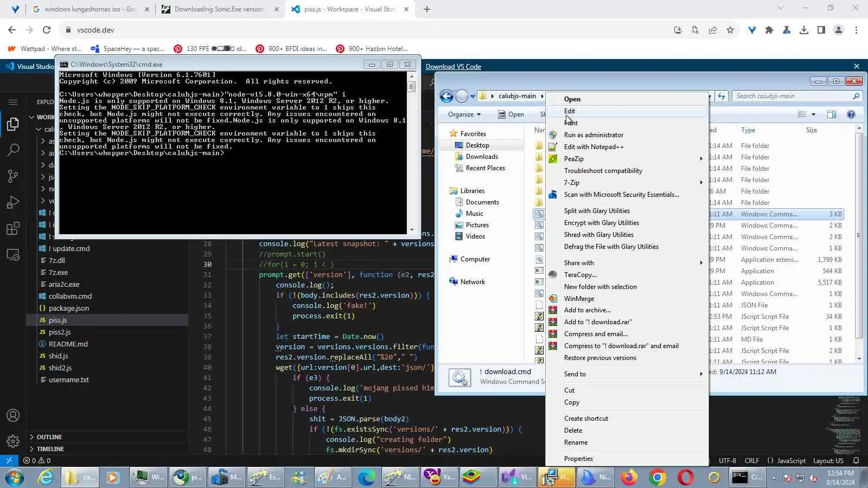Click Open in the Explorer toolbar
This screenshot has height=488, width=868.
(511, 114)
